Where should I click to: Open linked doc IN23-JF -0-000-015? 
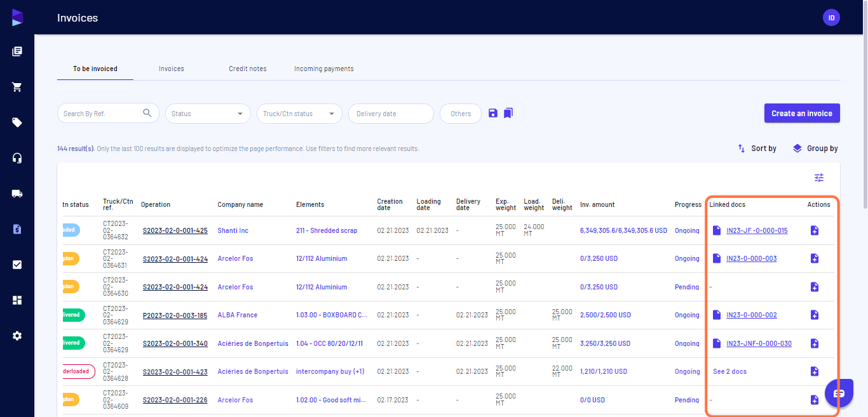click(757, 230)
